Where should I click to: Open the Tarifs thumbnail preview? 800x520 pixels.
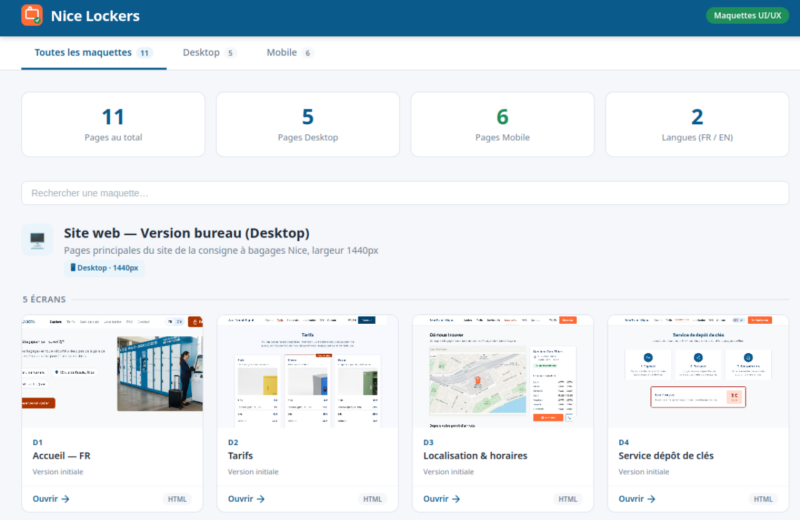[308, 372]
